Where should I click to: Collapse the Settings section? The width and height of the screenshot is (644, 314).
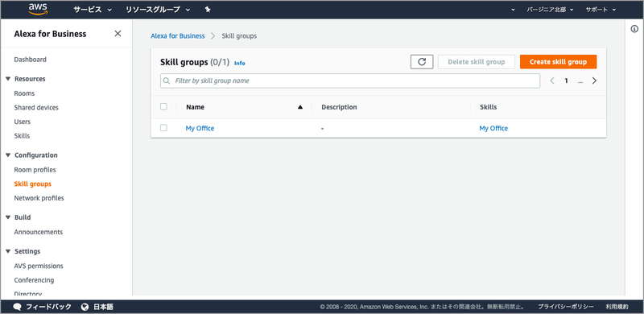pyautogui.click(x=8, y=251)
